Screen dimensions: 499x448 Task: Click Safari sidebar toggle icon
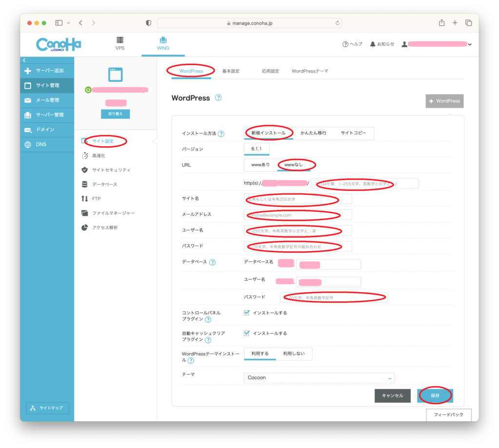59,23
